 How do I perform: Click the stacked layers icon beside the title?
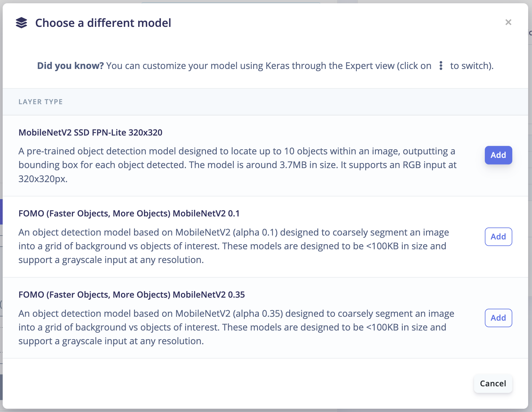tap(21, 23)
